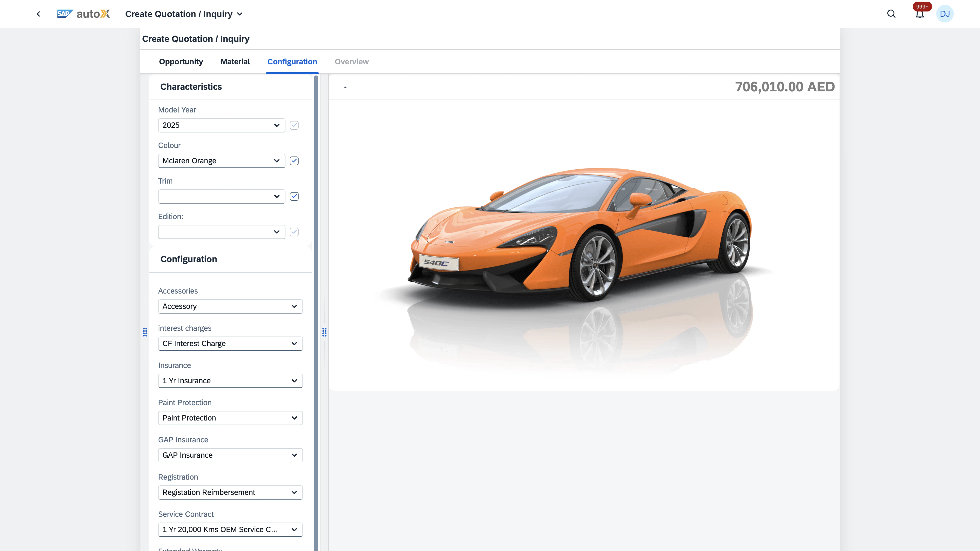Toggle the checkbox beside Colour selection
The image size is (980, 551).
[x=294, y=161]
